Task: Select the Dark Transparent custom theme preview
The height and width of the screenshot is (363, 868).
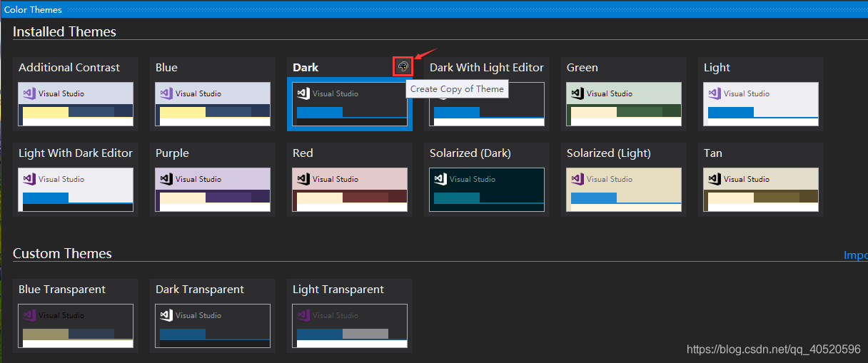Action: coord(213,326)
